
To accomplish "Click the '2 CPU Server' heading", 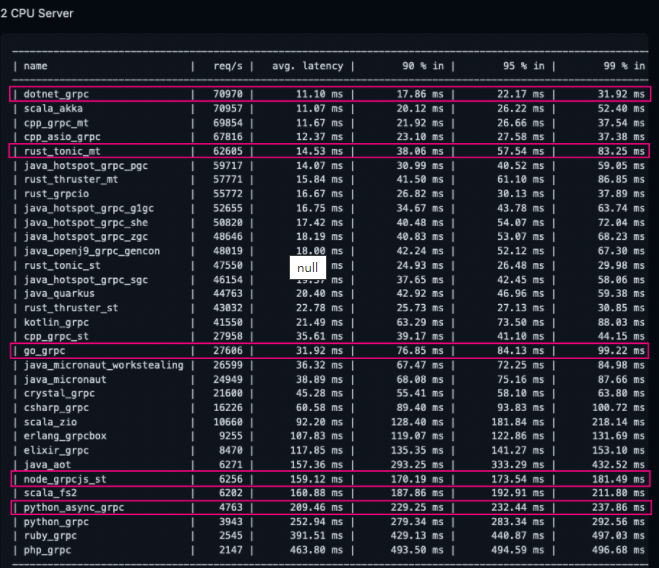I will (37, 13).
